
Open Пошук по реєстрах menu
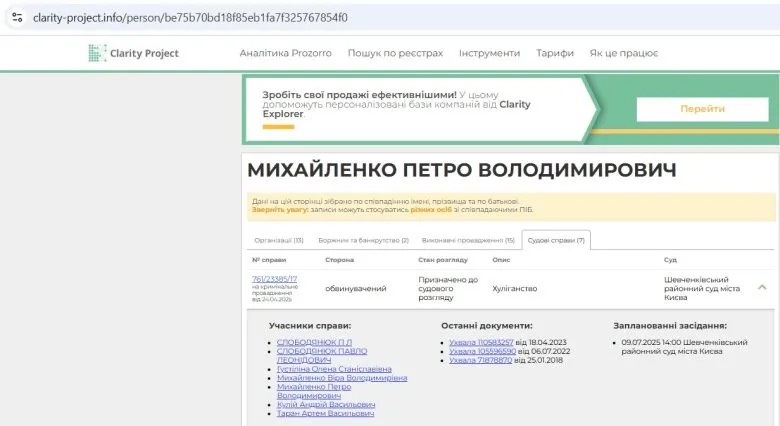397,53
